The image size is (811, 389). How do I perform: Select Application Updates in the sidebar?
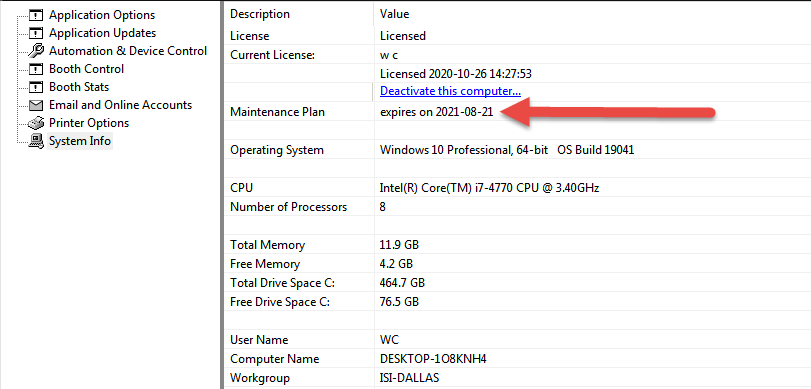(x=102, y=33)
